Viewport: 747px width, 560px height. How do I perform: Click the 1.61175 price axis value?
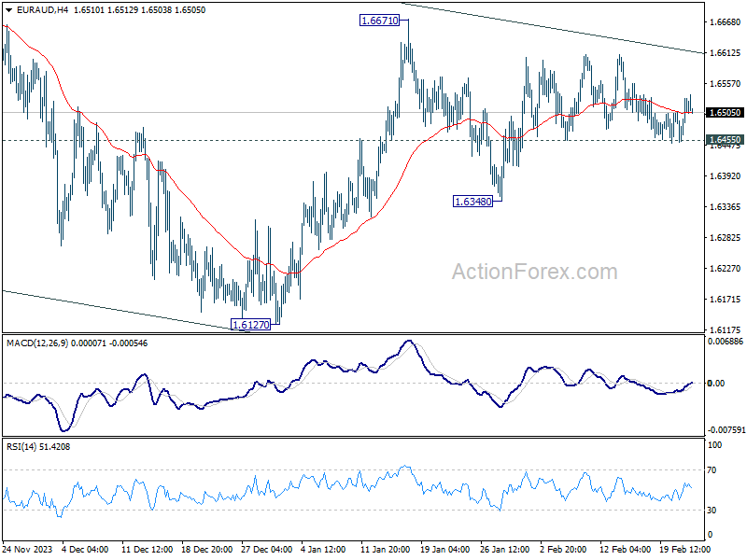click(x=726, y=329)
